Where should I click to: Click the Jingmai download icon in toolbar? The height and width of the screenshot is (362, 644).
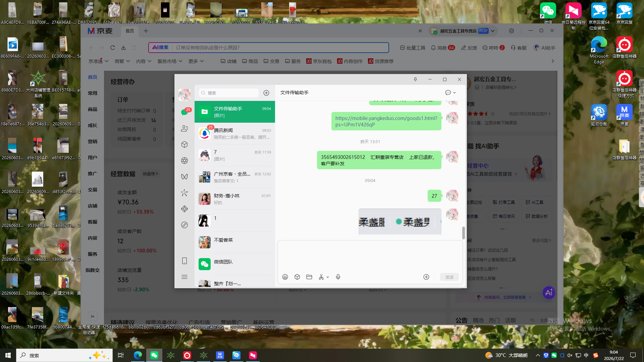click(x=123, y=48)
